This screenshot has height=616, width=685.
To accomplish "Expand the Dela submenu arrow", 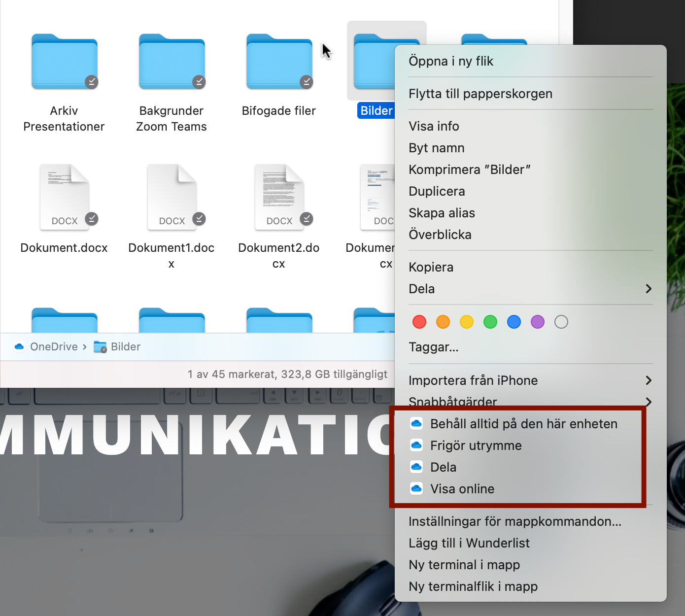I will tap(649, 289).
